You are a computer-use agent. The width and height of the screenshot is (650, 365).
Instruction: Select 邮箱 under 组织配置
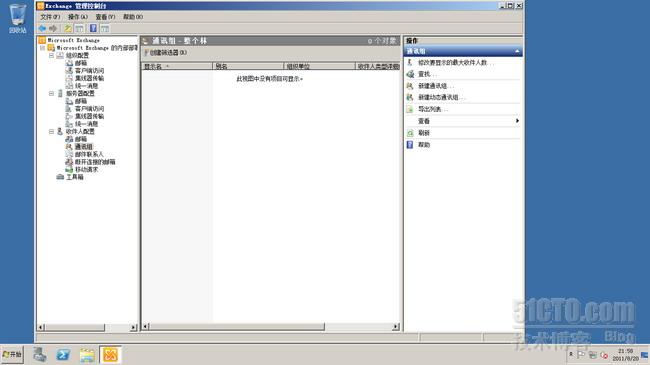tap(81, 63)
